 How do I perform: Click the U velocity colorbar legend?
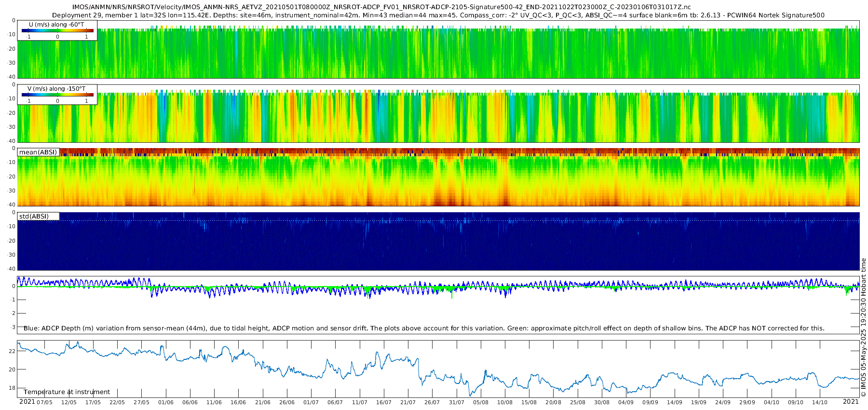pos(57,30)
